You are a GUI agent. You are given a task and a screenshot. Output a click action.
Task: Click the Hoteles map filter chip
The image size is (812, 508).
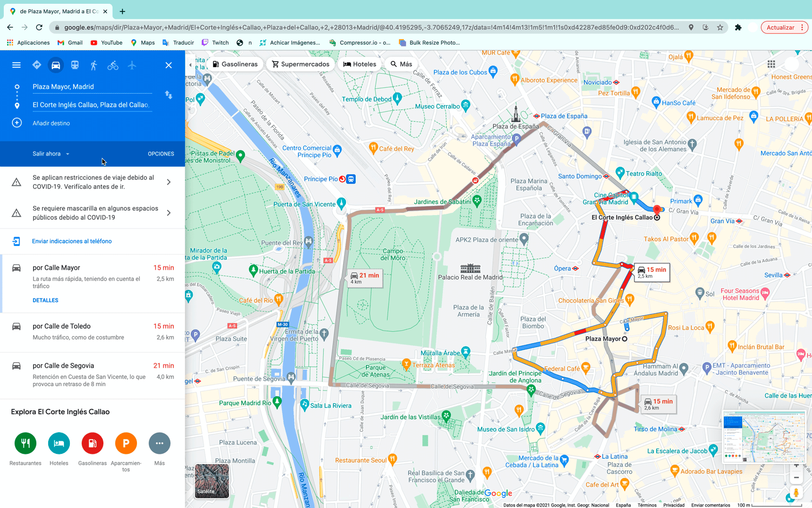(359, 64)
